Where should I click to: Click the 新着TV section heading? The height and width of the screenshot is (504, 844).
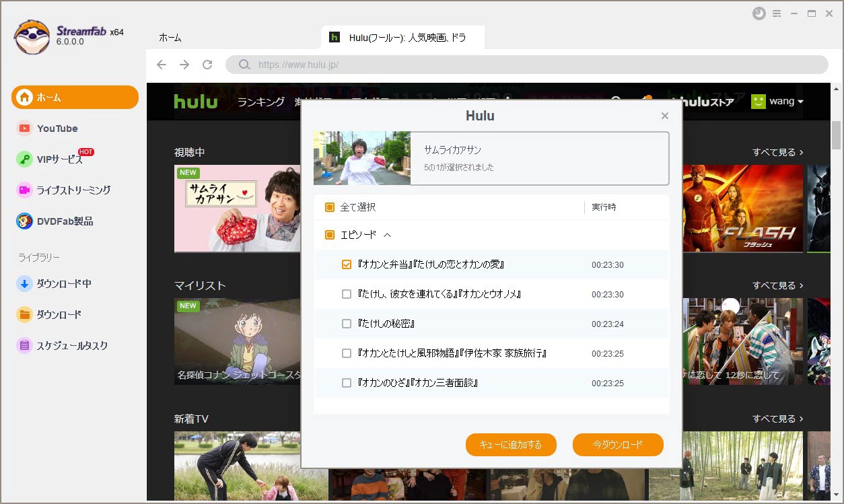click(191, 419)
